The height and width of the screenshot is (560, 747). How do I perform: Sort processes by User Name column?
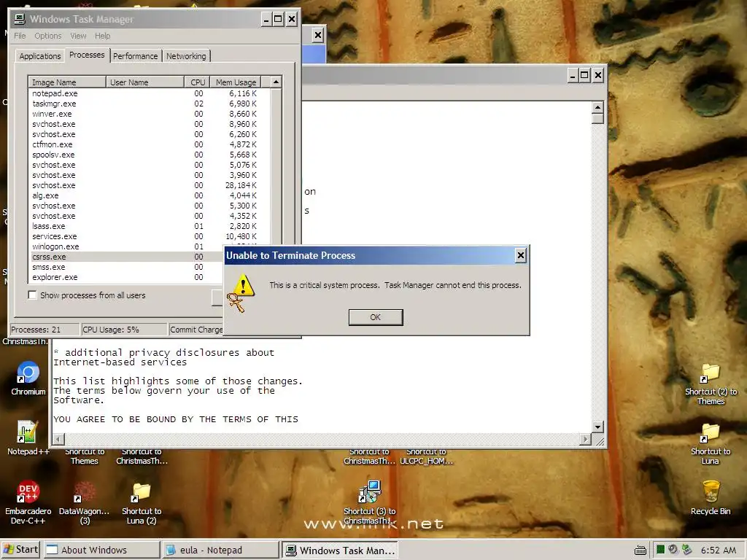145,82
